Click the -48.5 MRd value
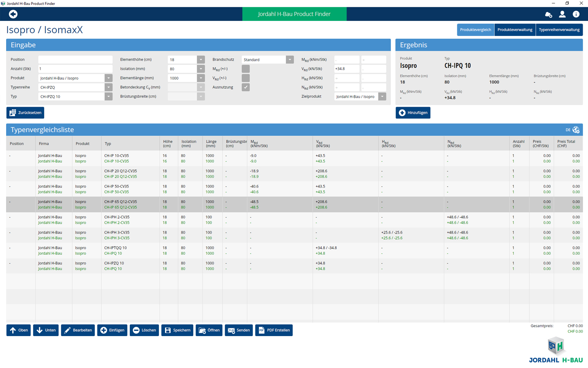 click(254, 202)
